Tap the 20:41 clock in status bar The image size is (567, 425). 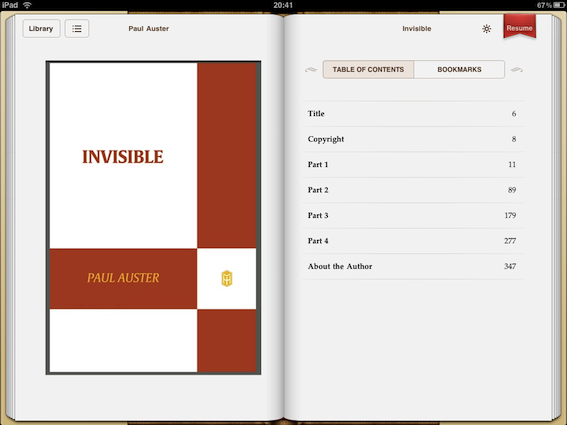click(283, 5)
